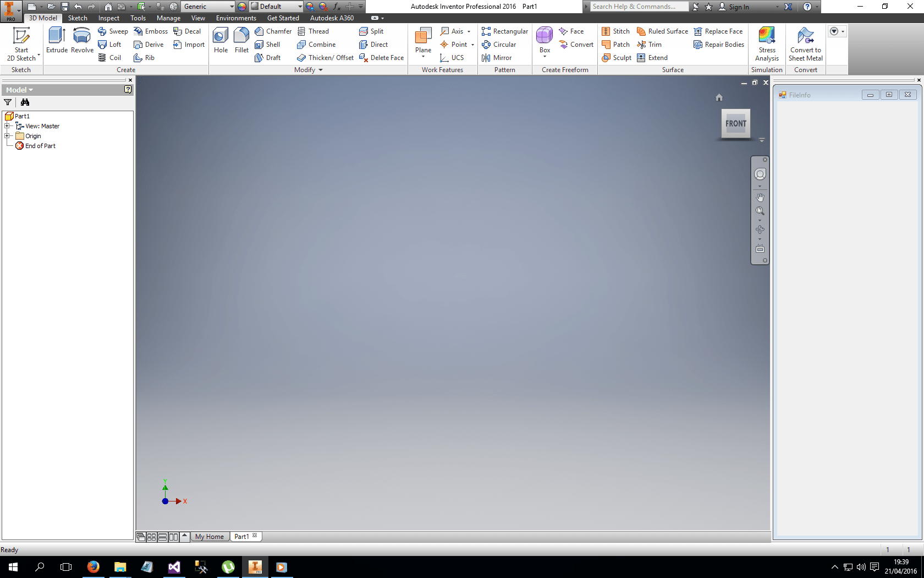Select the Pan tool in the navigation bar
This screenshot has height=578, width=924.
coord(760,197)
